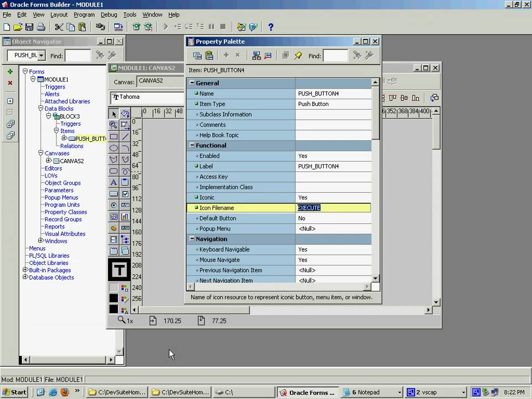Image resolution: width=532 pixels, height=399 pixels.
Task: Click the line color swatch in layout palette
Action: click(114, 298)
